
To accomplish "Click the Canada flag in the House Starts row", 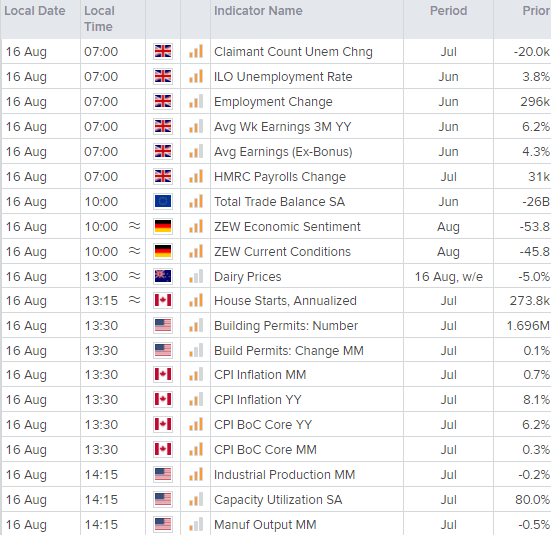I will [x=163, y=301].
